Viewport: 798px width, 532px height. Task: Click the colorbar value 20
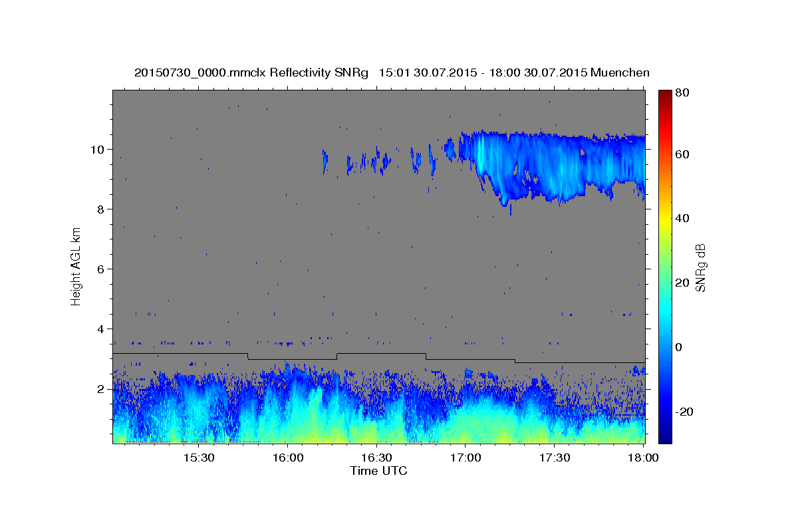tap(682, 283)
